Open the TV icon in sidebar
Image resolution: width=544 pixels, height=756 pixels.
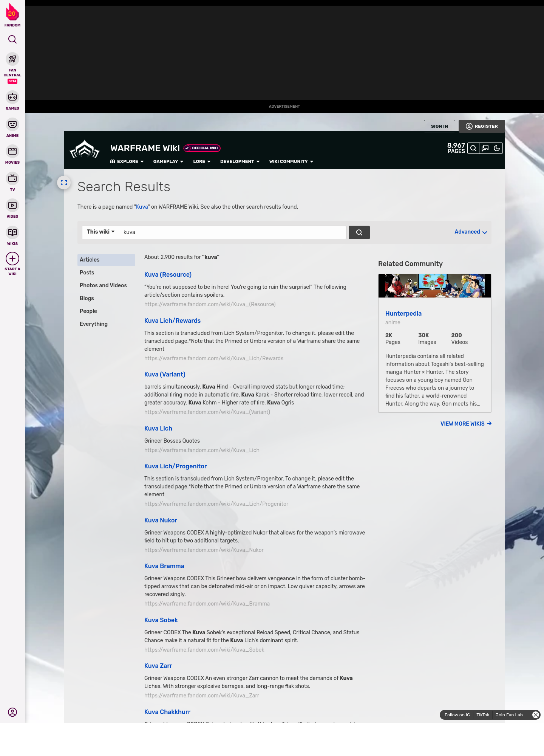[12, 178]
